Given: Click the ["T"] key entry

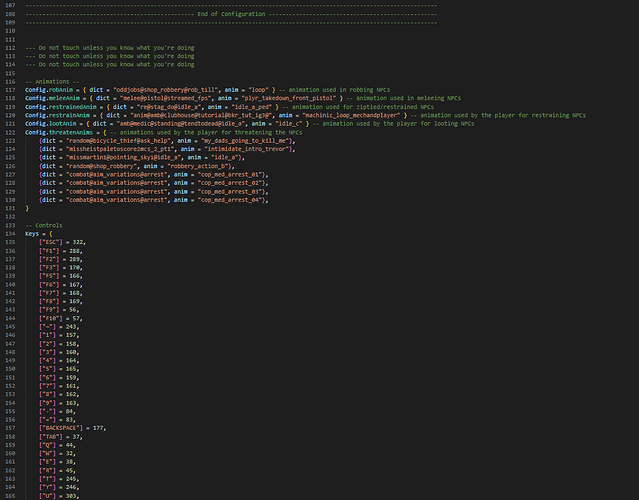Looking at the screenshot, I should 47,479.
